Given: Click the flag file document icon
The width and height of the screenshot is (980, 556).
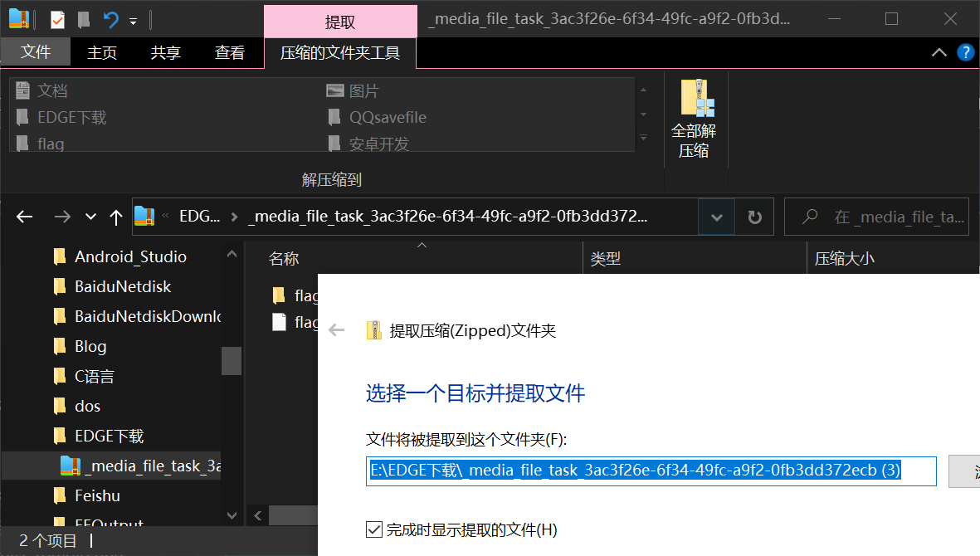Looking at the screenshot, I should point(280,322).
